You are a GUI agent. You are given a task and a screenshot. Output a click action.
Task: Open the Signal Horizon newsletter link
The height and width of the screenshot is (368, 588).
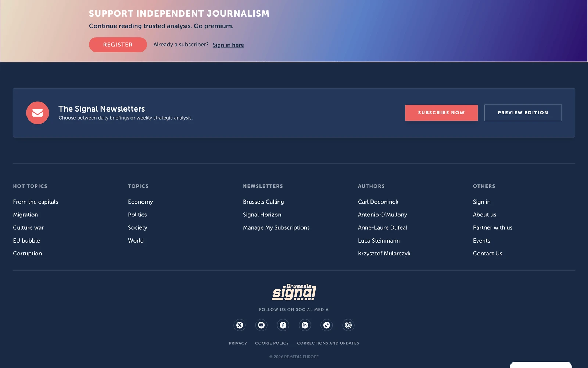[x=262, y=215]
